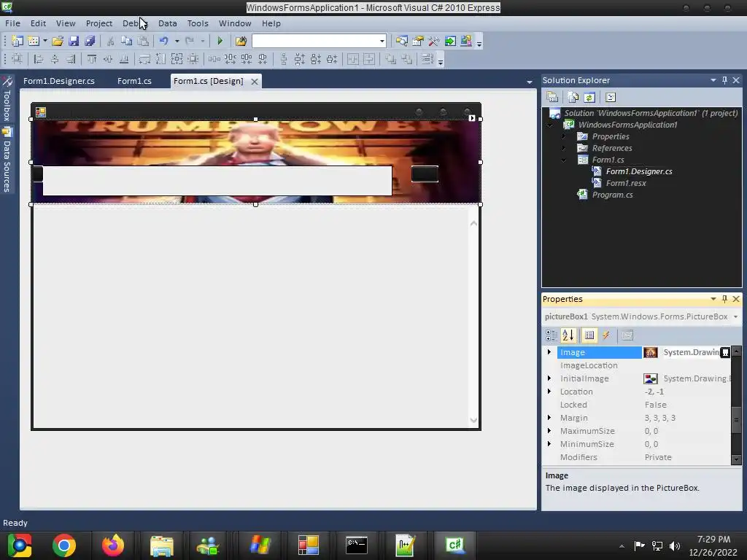This screenshot has height=560, width=747.
Task: Click the View Code icon in Solution Explorer
Action: (x=611, y=98)
